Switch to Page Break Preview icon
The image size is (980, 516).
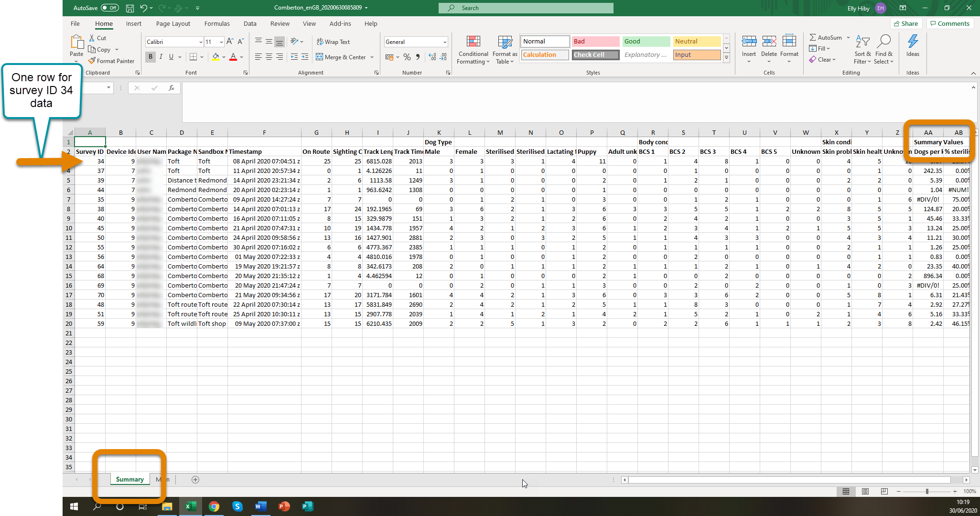[884, 491]
